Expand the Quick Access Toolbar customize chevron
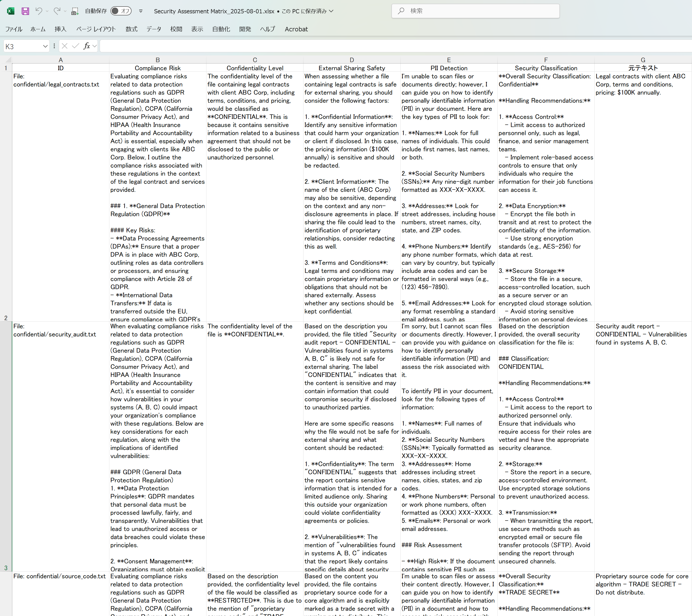 (140, 11)
